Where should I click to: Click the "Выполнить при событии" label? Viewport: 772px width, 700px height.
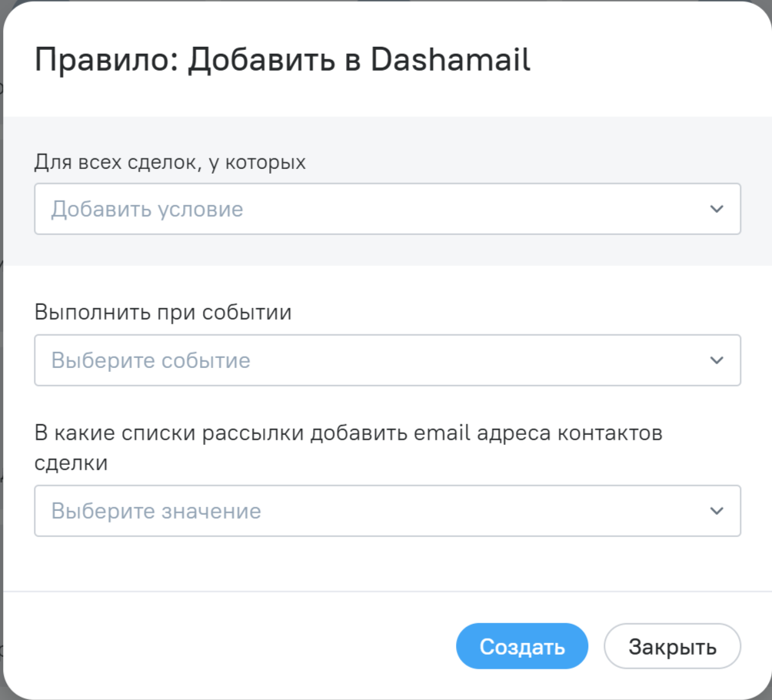click(x=163, y=314)
